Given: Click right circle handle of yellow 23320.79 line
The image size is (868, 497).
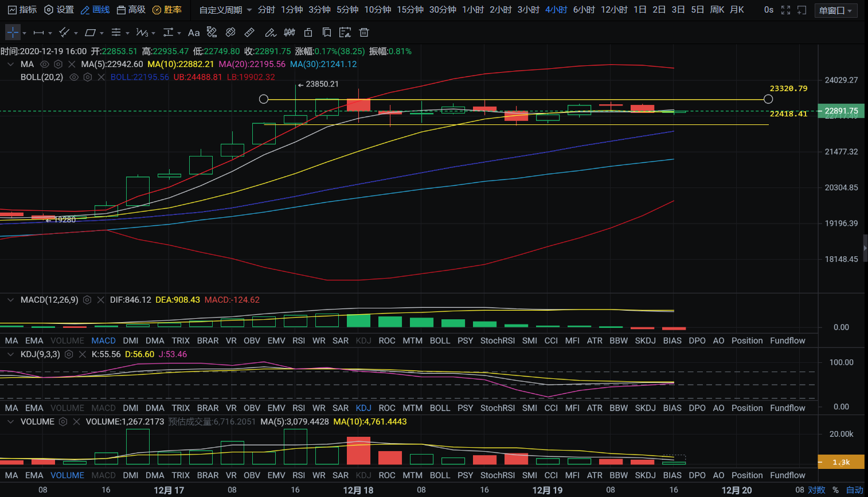Looking at the screenshot, I should tap(768, 99).
